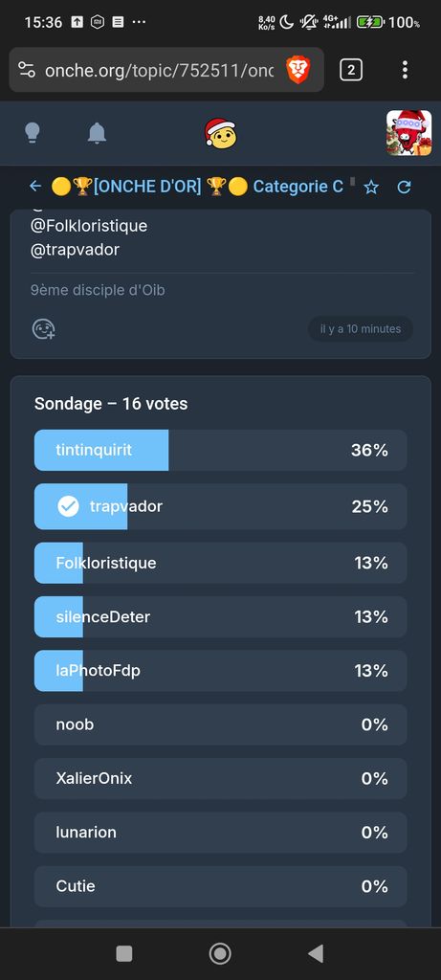The width and height of the screenshot is (441, 980).
Task: Select the tintinquirit poll option
Action: pyautogui.click(x=220, y=450)
